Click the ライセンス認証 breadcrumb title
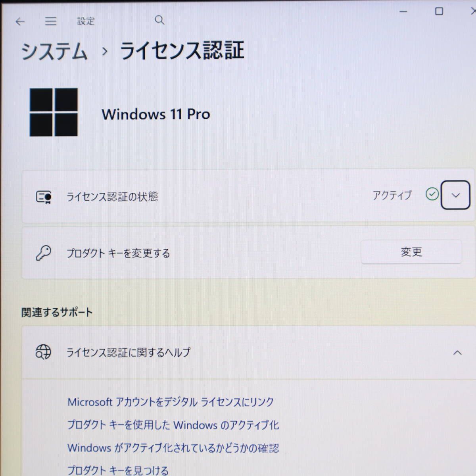 [182, 51]
